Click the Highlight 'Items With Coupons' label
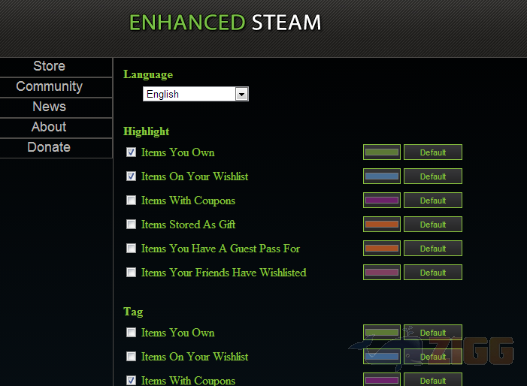 [188, 200]
